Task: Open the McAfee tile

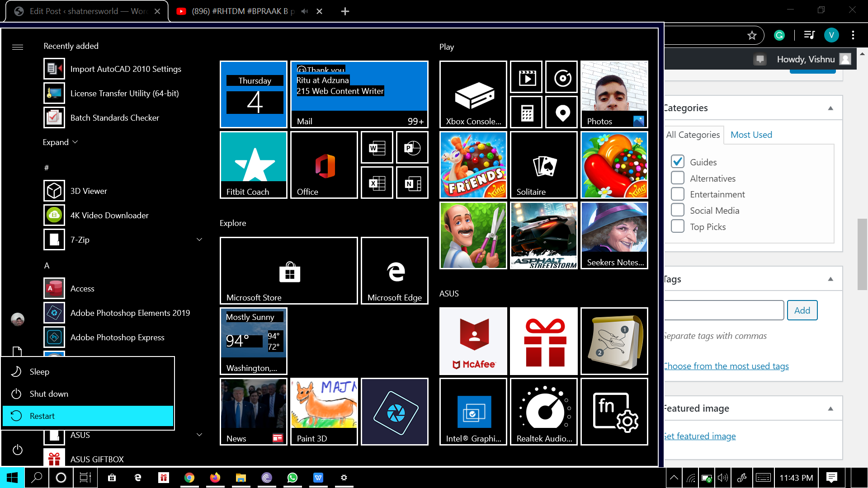Action: (x=473, y=341)
